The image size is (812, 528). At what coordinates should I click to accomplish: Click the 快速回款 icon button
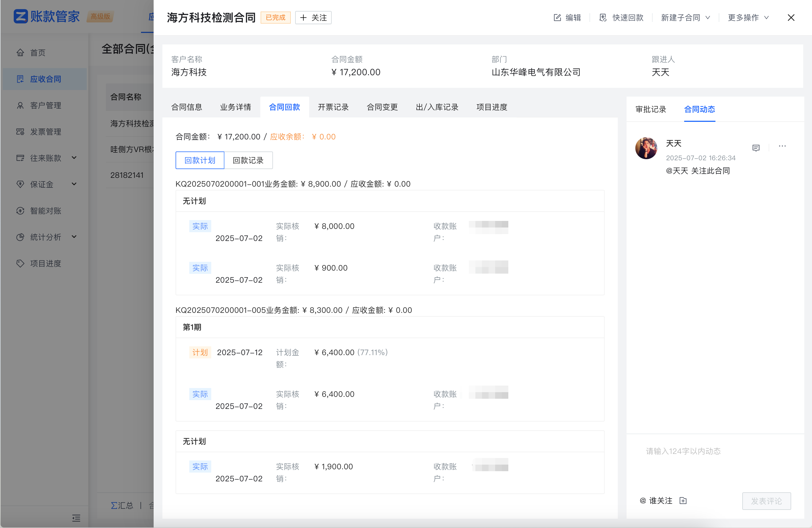603,17
